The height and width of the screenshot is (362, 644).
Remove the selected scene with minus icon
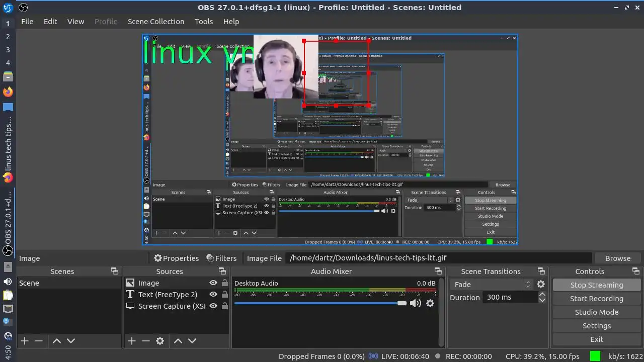tap(39, 341)
